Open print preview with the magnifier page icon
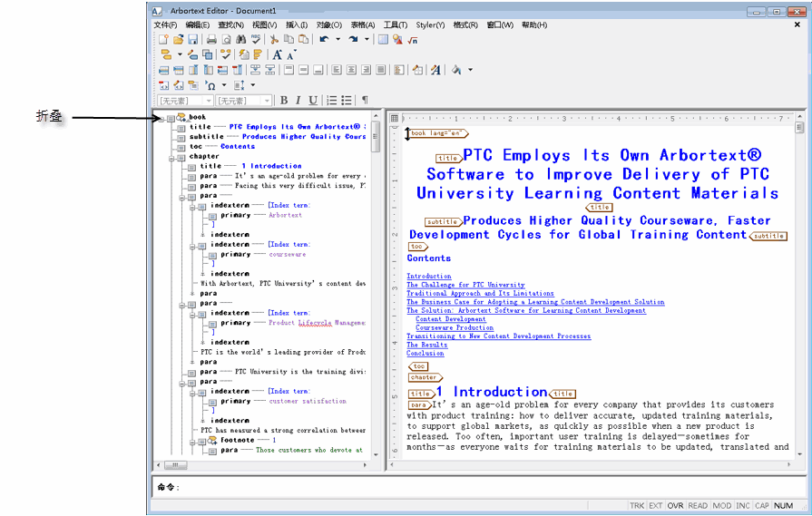Screen dimensions: 812x516 226,39
